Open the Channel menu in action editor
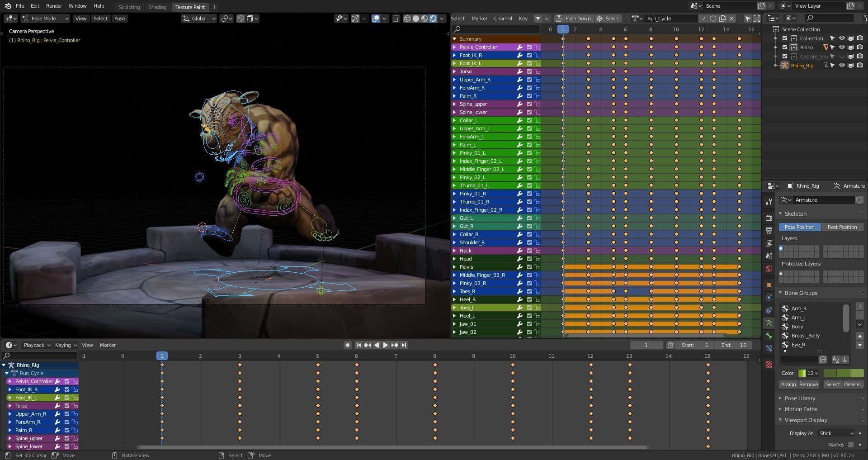 pos(503,19)
